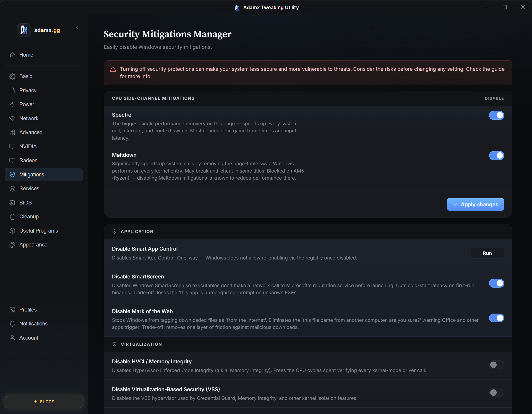Toggle the Meltdown mitigation switch
532x414 pixels.
coord(496,155)
